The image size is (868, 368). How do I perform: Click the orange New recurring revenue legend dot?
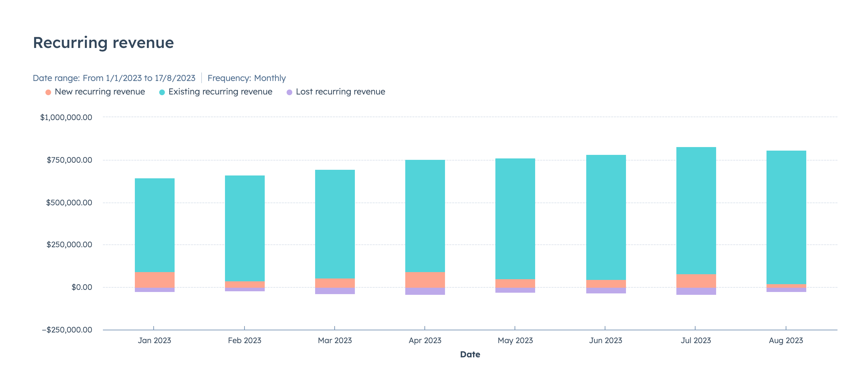click(48, 92)
